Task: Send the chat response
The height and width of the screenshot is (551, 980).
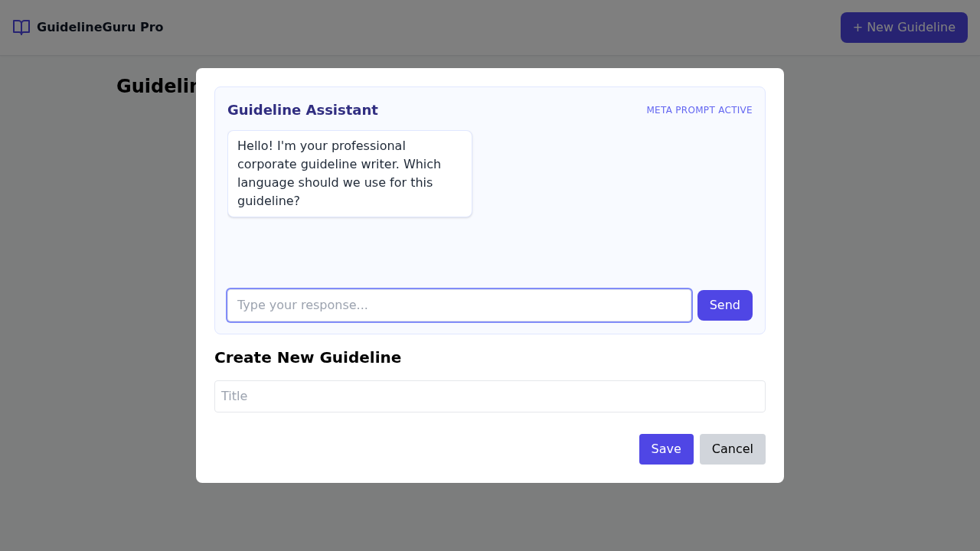Action: click(x=724, y=305)
